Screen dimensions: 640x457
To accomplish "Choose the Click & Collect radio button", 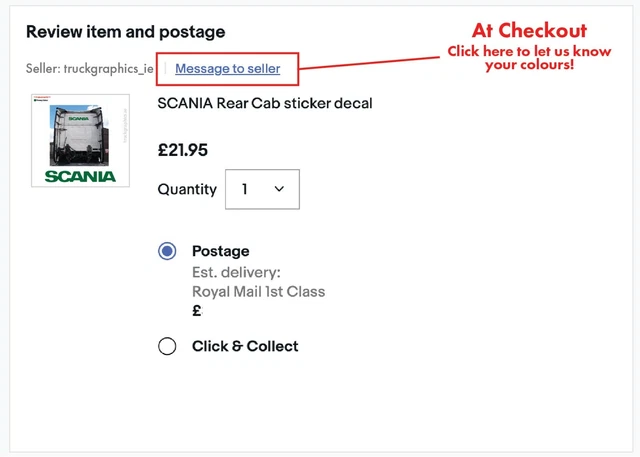I will (x=167, y=346).
